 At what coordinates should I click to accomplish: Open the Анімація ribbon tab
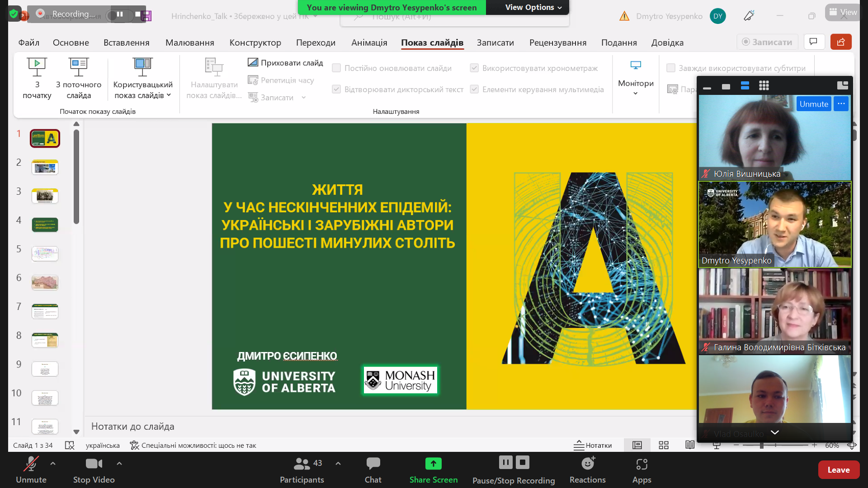pos(369,42)
